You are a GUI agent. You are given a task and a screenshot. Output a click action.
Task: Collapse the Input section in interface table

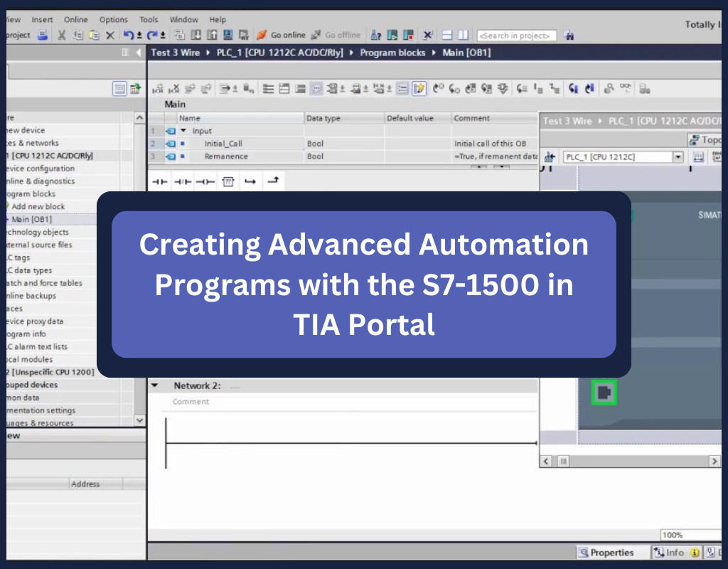tap(183, 131)
